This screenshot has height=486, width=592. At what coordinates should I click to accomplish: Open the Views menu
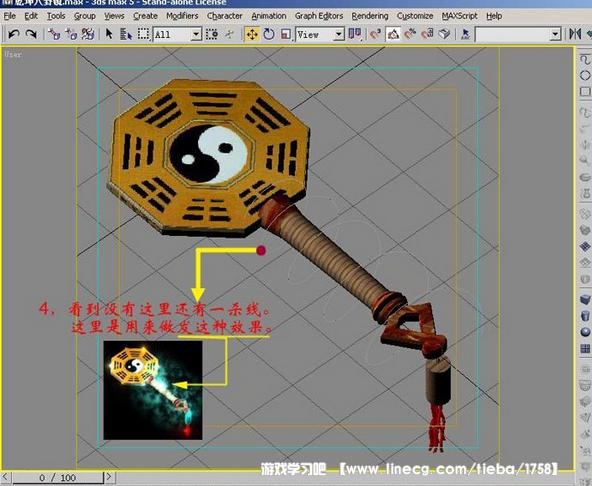pos(114,16)
